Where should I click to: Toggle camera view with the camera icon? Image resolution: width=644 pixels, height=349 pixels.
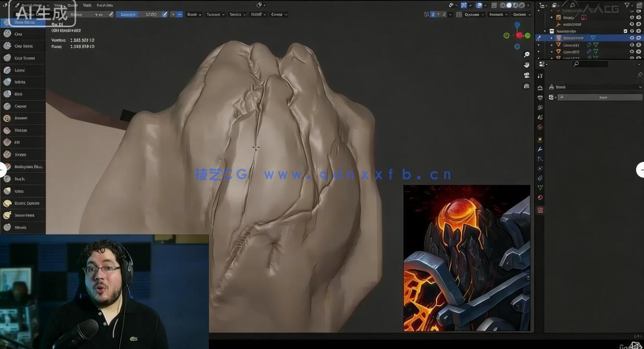(526, 75)
